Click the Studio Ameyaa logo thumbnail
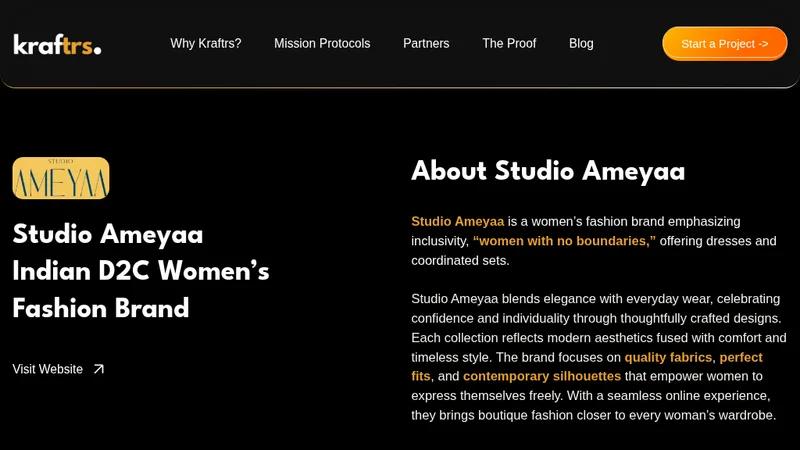 [x=61, y=178]
